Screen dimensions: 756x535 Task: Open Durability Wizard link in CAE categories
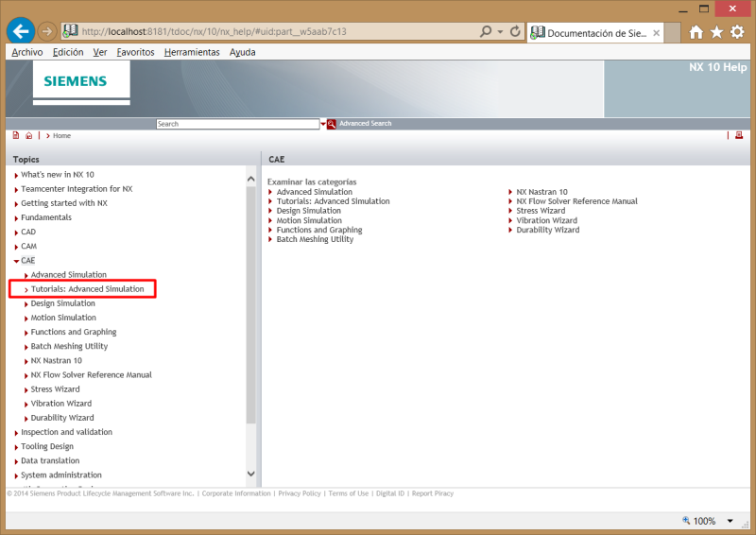[548, 230]
